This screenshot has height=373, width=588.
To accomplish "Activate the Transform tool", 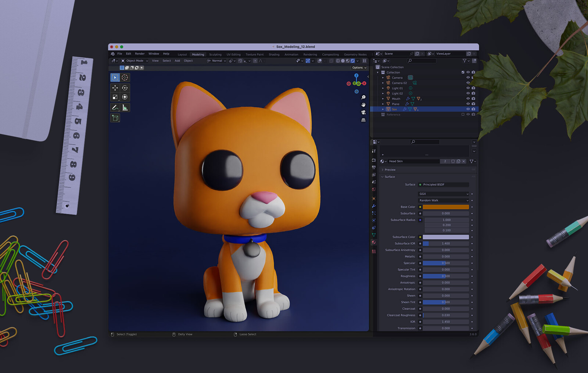I will [x=125, y=97].
